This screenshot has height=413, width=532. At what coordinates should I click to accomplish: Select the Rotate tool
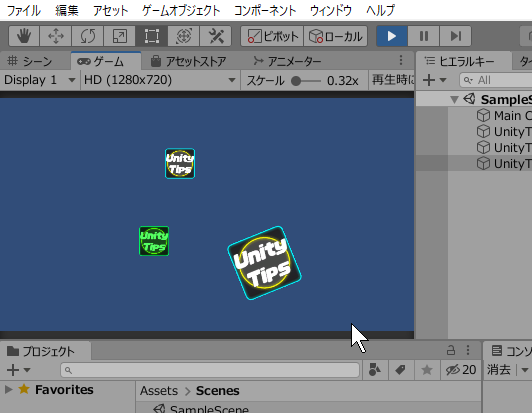pyautogui.click(x=88, y=36)
